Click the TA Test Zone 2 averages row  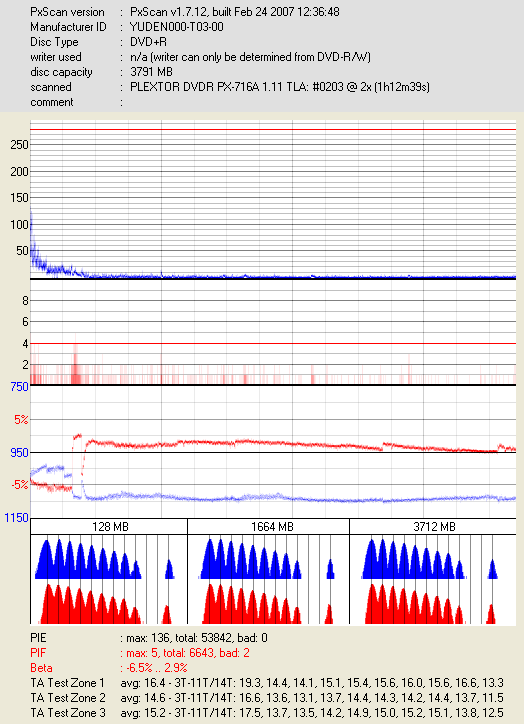click(x=266, y=698)
